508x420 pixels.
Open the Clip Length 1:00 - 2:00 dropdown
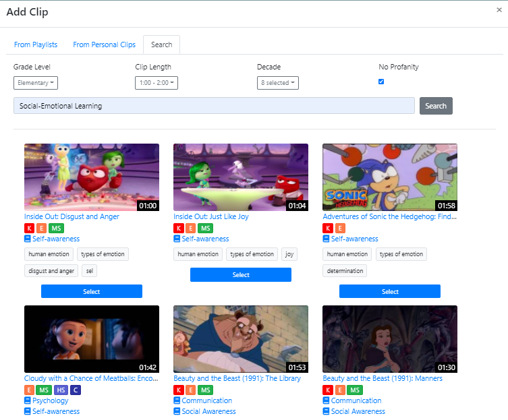[x=157, y=83]
